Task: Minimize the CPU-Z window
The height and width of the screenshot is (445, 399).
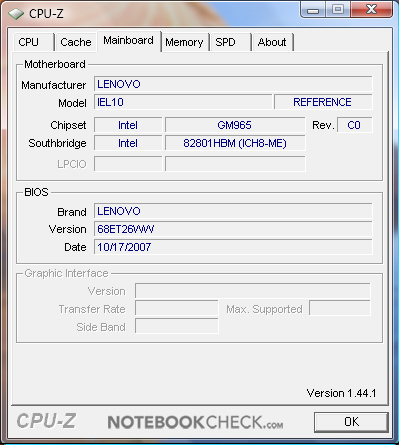Action: (312, 9)
